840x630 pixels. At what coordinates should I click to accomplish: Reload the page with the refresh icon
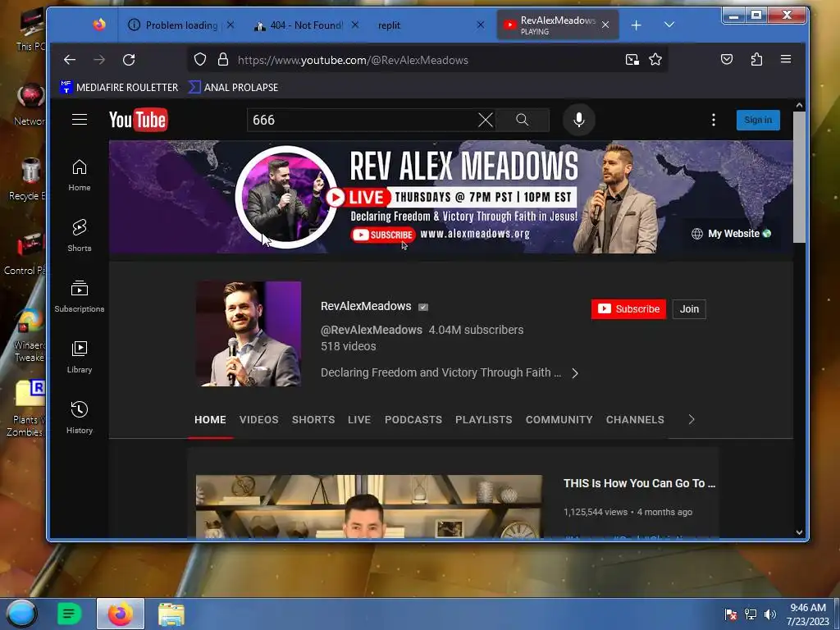point(129,59)
